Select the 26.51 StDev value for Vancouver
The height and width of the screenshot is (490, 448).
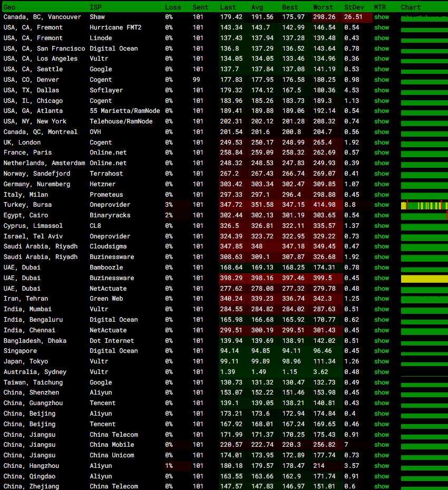(x=353, y=17)
